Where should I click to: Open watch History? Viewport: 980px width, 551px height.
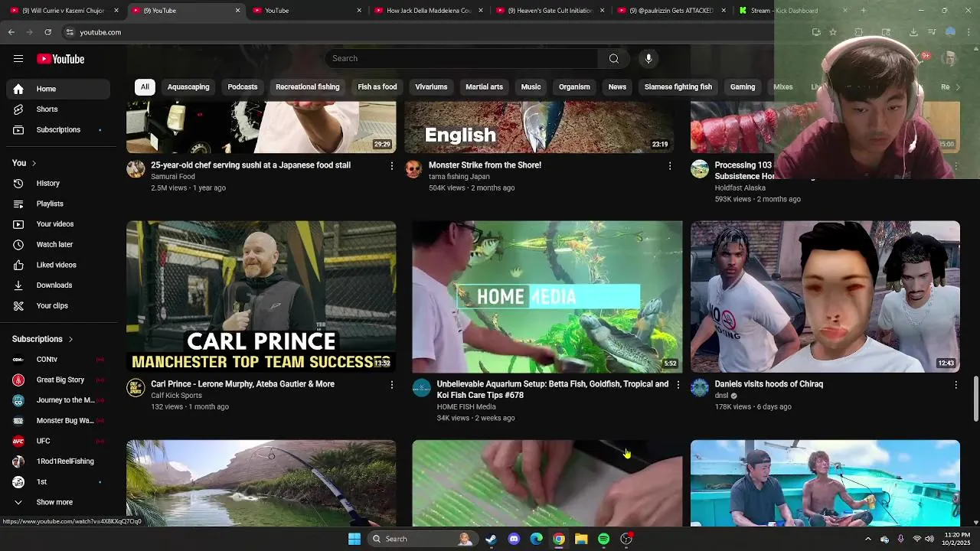(58, 184)
